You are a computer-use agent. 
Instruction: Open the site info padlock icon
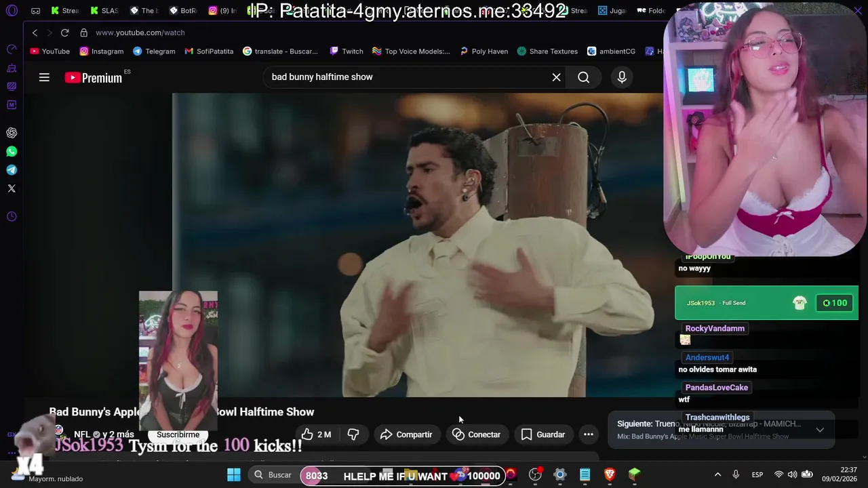click(x=83, y=33)
